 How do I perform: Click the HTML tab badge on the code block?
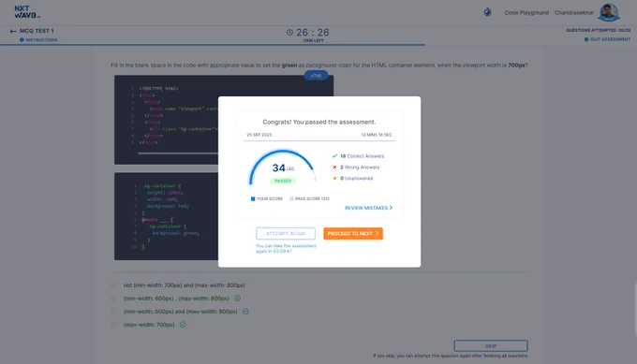[316, 76]
